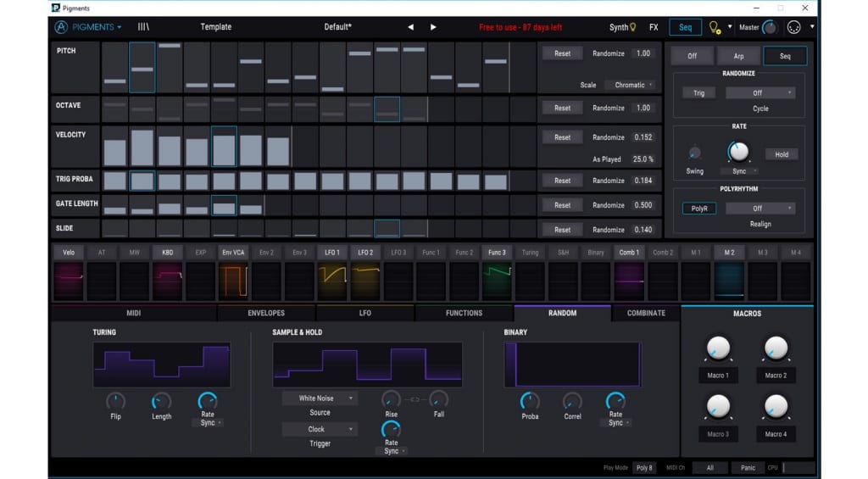The width and height of the screenshot is (868, 479).
Task: Open the MIDI modulation tab
Action: (133, 313)
